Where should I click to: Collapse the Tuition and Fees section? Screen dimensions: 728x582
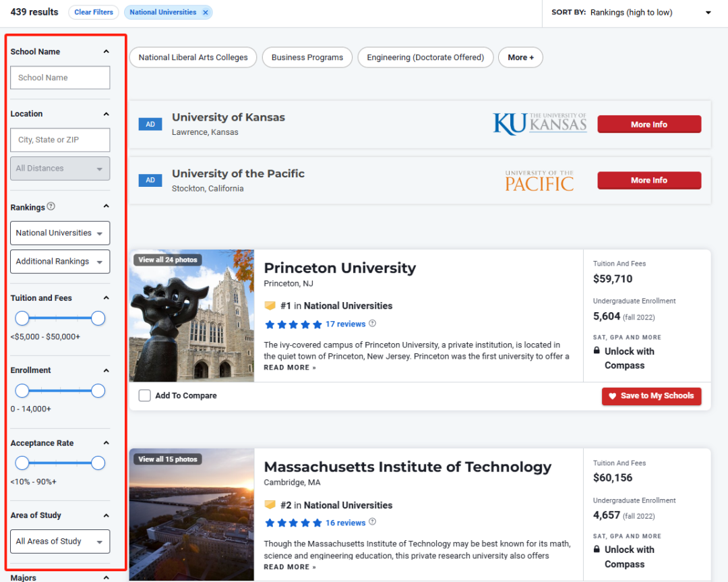[x=107, y=297]
